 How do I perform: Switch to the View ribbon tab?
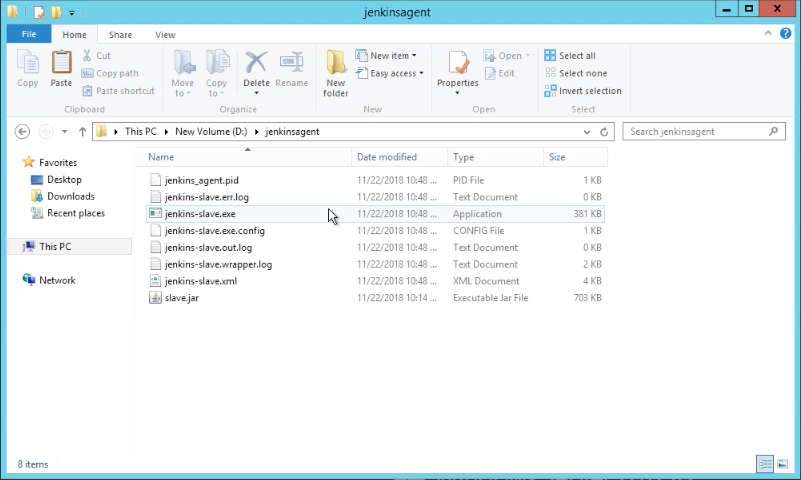click(x=165, y=35)
